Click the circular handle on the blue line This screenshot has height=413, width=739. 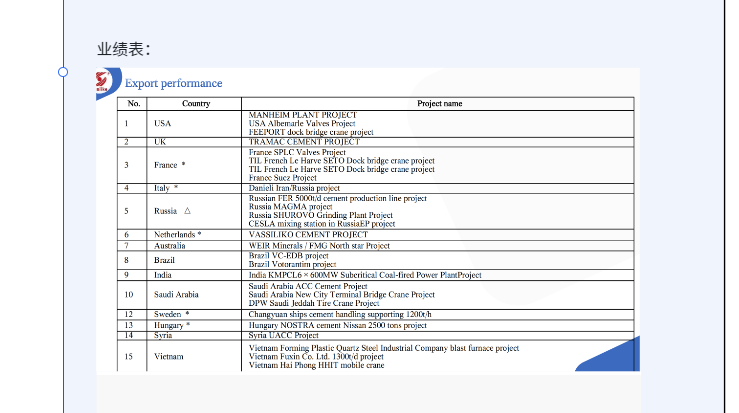click(x=63, y=72)
